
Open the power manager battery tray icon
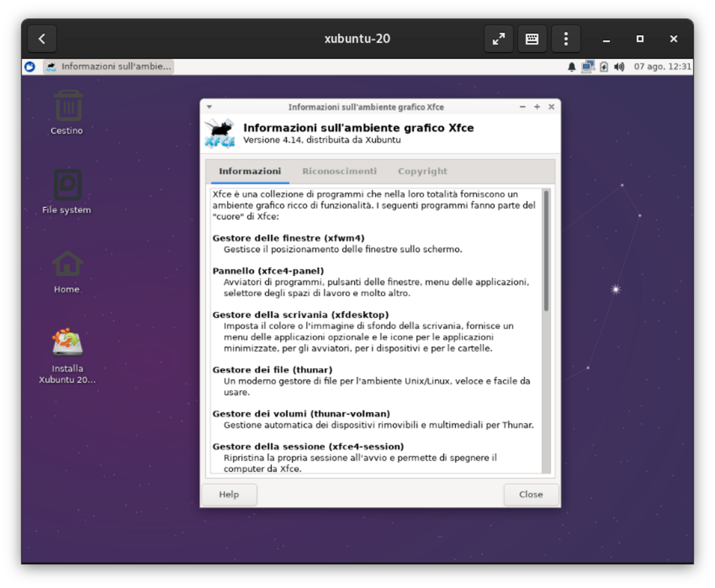[604, 66]
